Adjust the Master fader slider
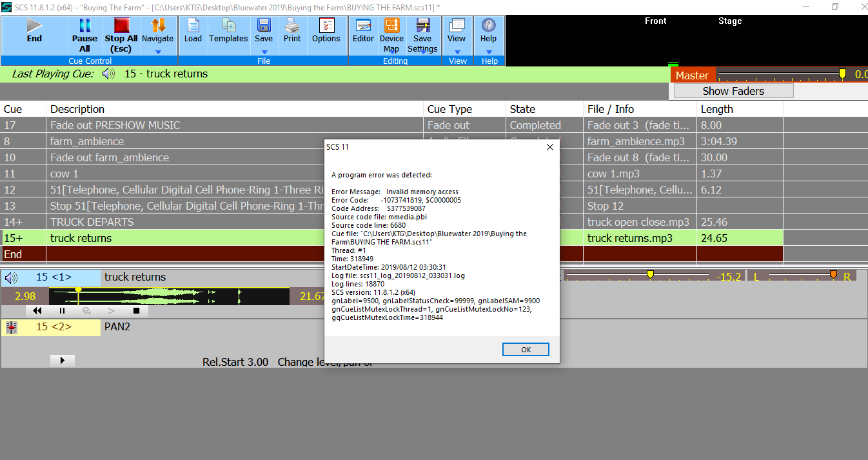868x460 pixels. 842,75
